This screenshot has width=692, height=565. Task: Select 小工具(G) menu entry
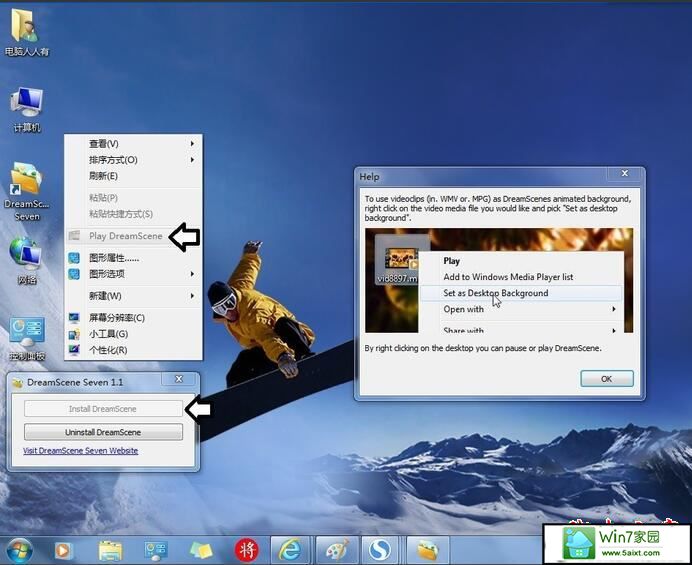[133, 334]
